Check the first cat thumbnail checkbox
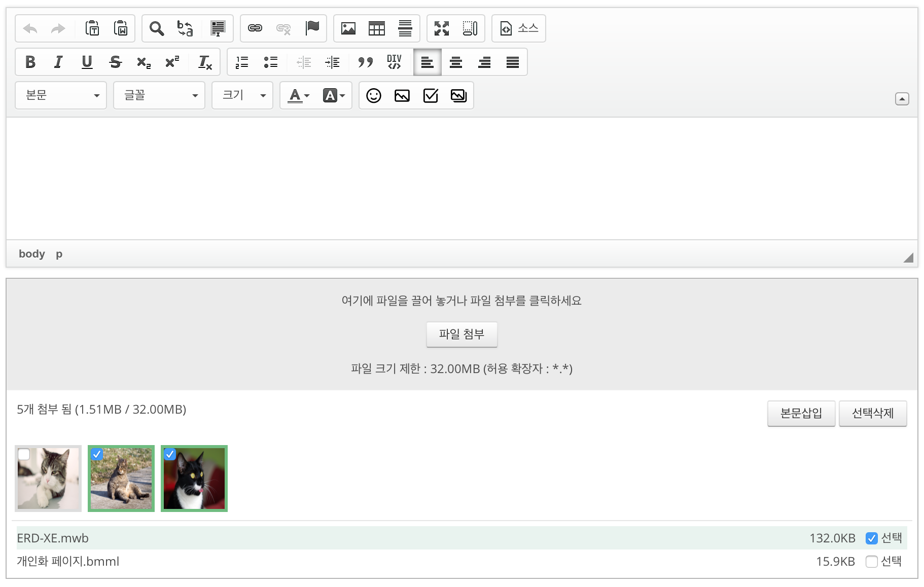 [24, 454]
